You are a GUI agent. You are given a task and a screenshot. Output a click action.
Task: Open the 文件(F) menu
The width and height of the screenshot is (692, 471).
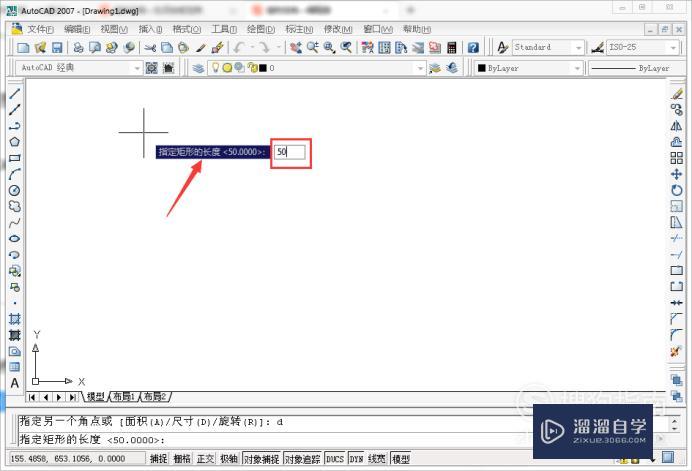(41, 29)
